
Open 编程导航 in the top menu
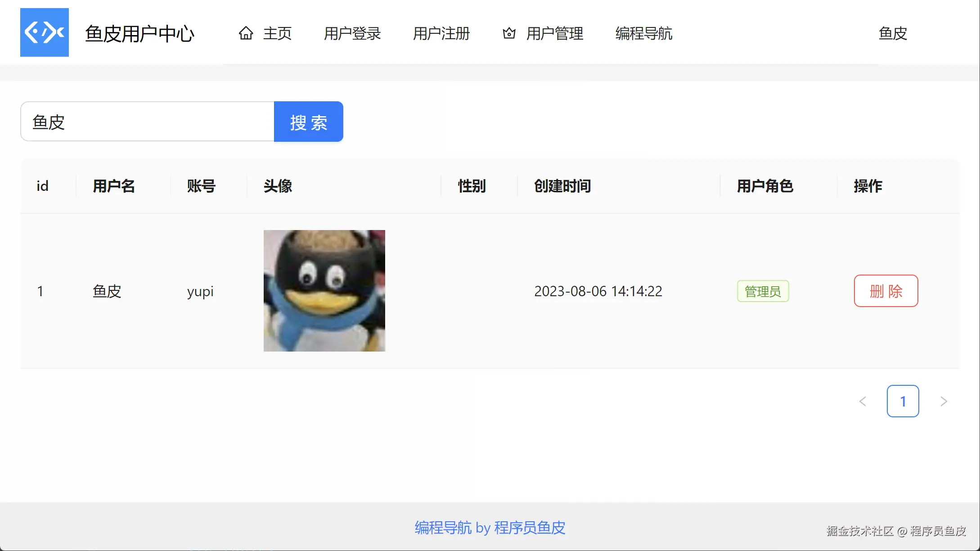(643, 33)
